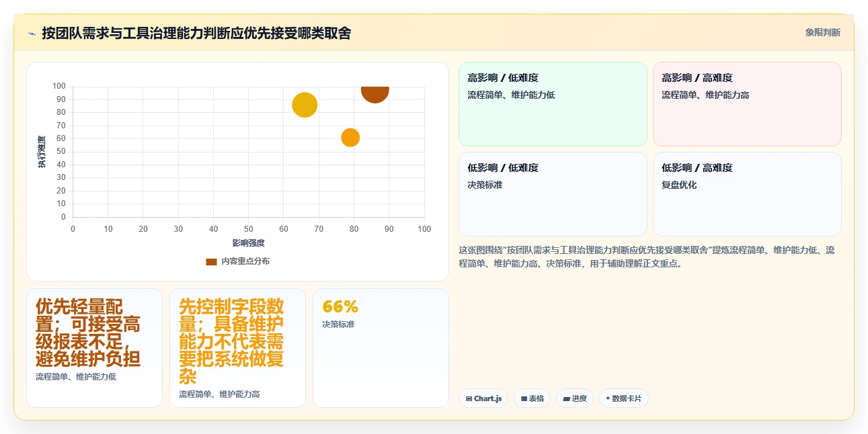Click the summary paragraph starting 这张图围绕
Viewport: 868px width, 434px height.
tap(647, 257)
